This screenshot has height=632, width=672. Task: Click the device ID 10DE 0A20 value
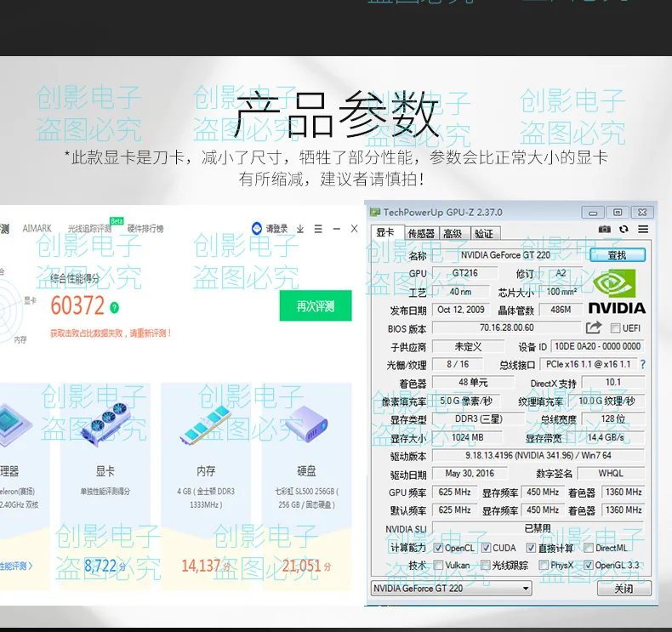(x=597, y=346)
